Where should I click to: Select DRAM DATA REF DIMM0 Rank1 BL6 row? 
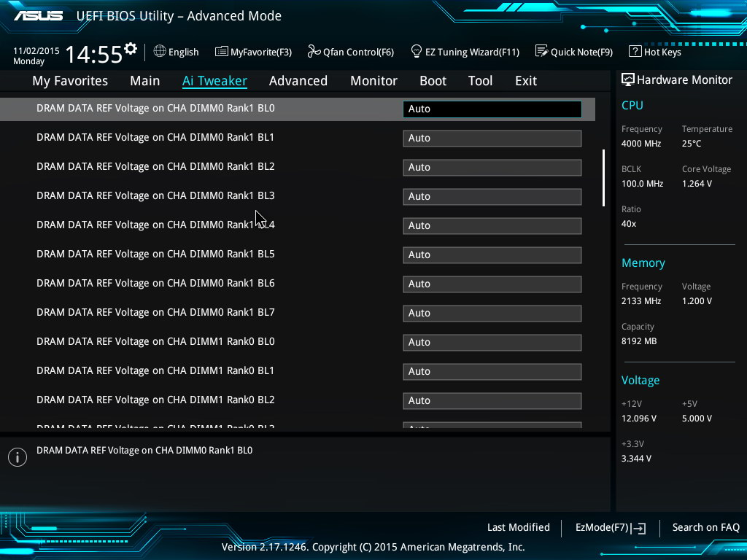155,283
